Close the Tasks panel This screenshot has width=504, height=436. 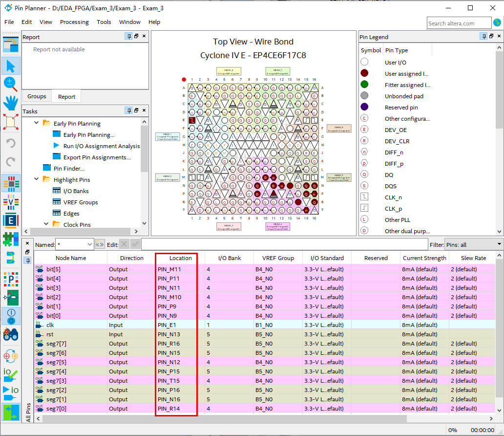pyautogui.click(x=144, y=110)
